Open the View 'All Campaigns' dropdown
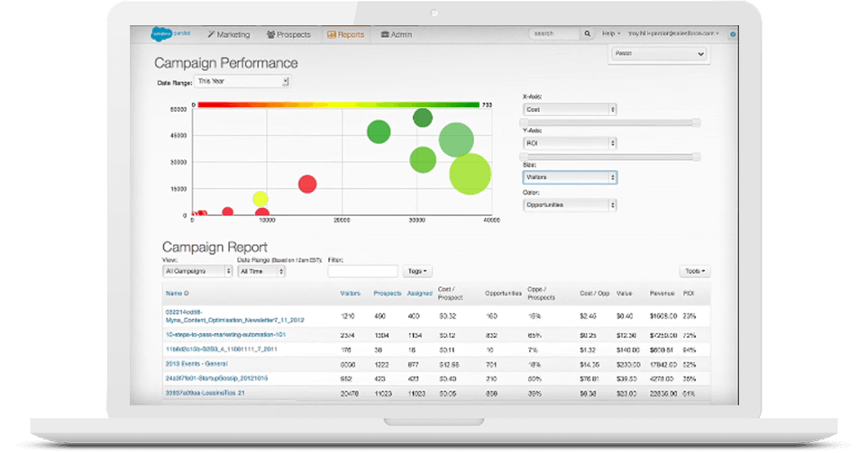Image resolution: width=868 pixels, height=453 pixels. tap(197, 271)
